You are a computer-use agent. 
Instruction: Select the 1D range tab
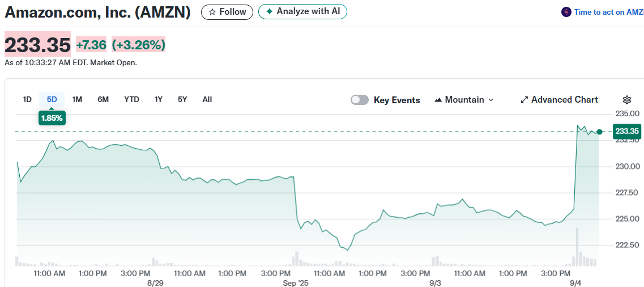pyautogui.click(x=27, y=99)
